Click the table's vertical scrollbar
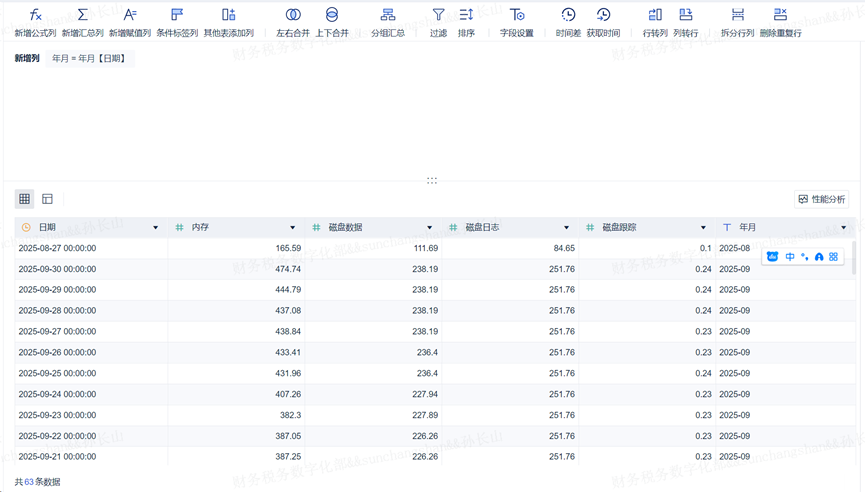Screen dimensions: 865x492 [x=853, y=256]
